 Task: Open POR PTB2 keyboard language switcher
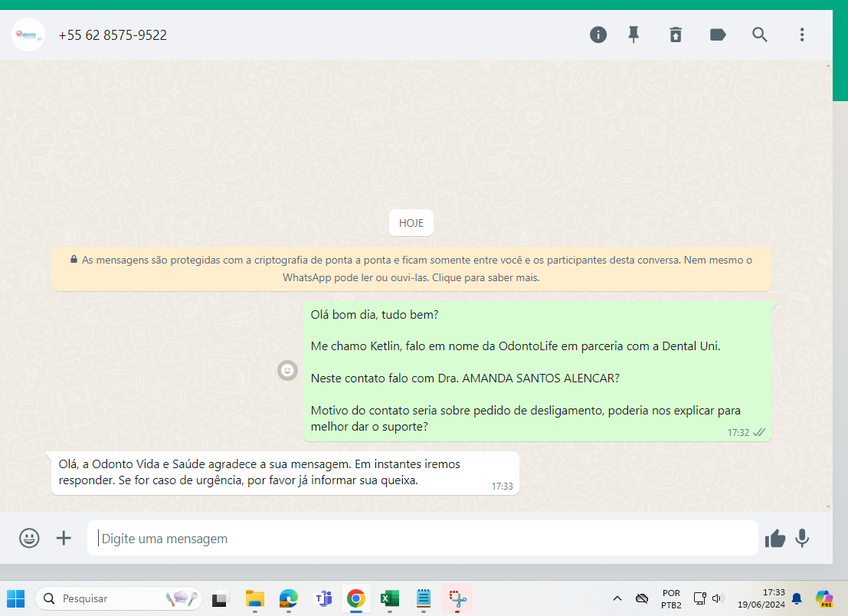click(671, 598)
